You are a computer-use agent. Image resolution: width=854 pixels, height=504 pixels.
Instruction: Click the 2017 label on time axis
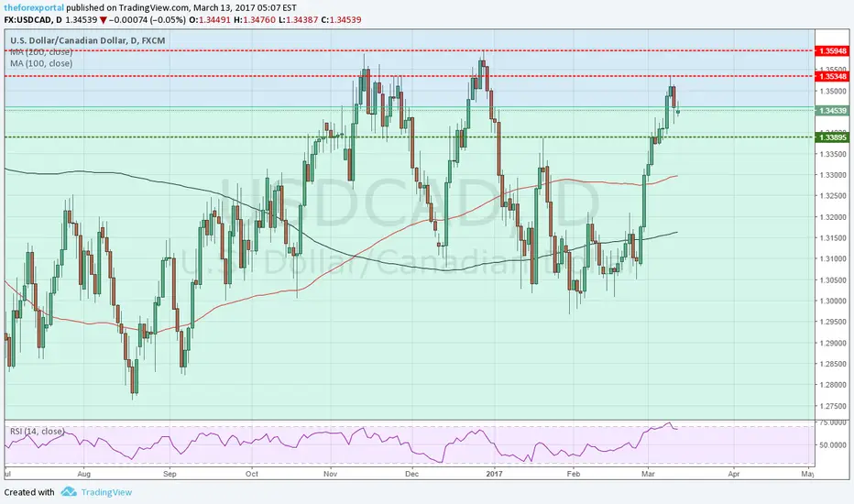[x=495, y=474]
